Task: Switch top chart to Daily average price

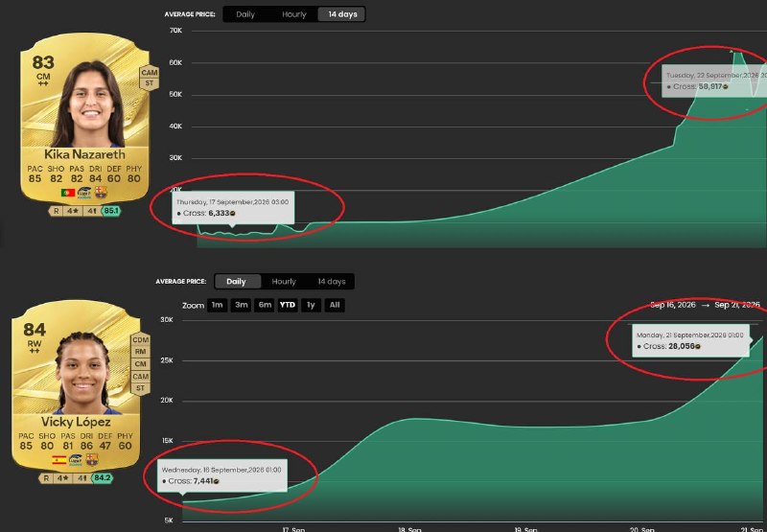Action: tap(245, 14)
